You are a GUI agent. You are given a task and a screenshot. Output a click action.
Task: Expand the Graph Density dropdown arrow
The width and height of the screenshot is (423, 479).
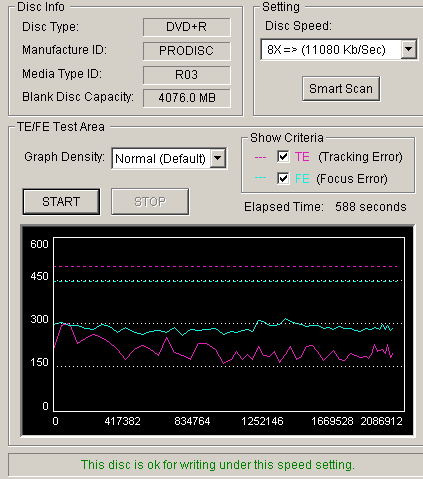[x=218, y=158]
